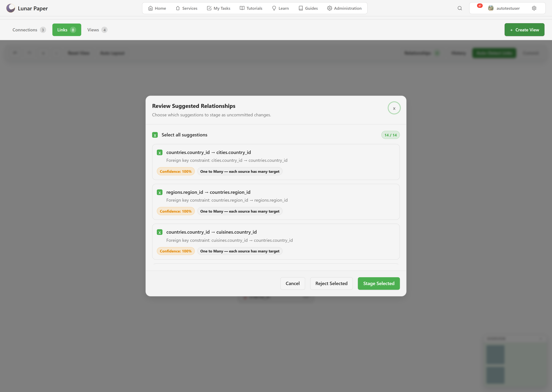Uncheck countries.country_id → cities.country_id suggestion
Image resolution: width=552 pixels, height=392 pixels.
click(x=159, y=153)
